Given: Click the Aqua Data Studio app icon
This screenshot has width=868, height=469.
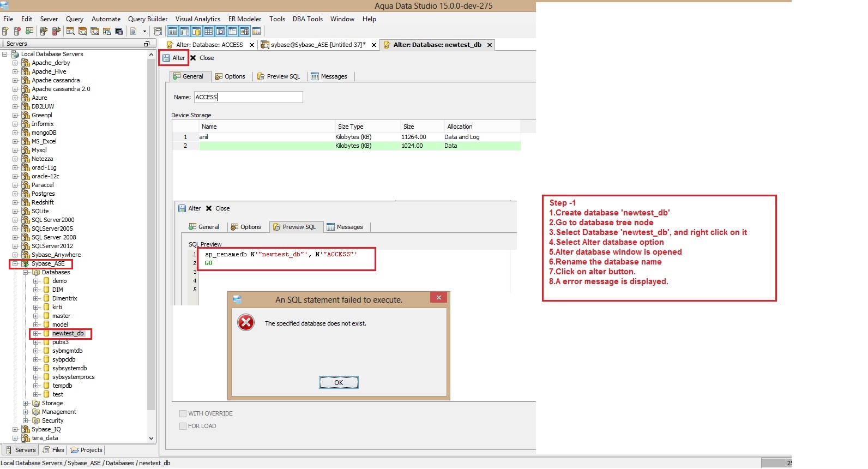Looking at the screenshot, I should (x=4, y=5).
